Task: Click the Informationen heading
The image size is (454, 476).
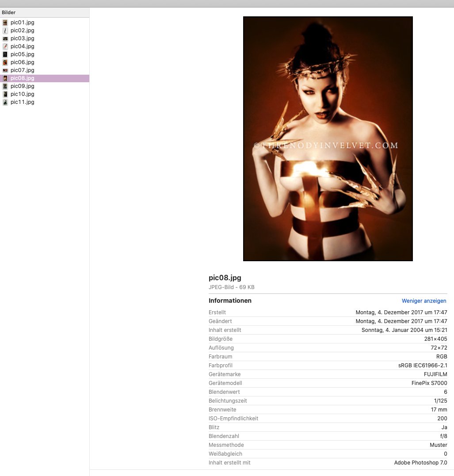Action: click(230, 301)
